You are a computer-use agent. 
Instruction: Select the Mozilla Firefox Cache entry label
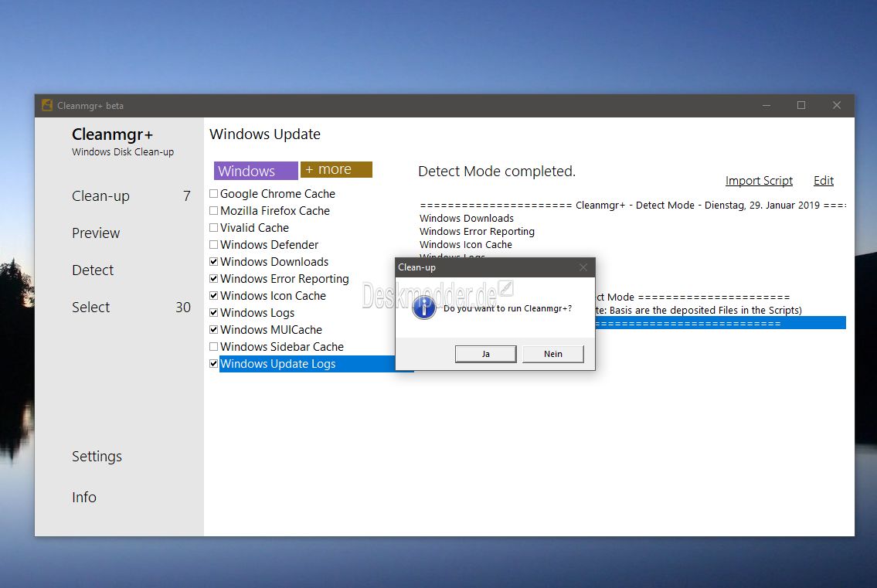[x=274, y=211]
